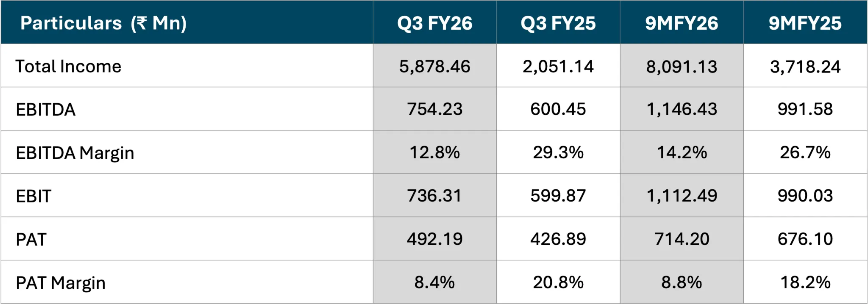Click the EBIT value 1,112.49
The image size is (868, 304).
tap(682, 196)
